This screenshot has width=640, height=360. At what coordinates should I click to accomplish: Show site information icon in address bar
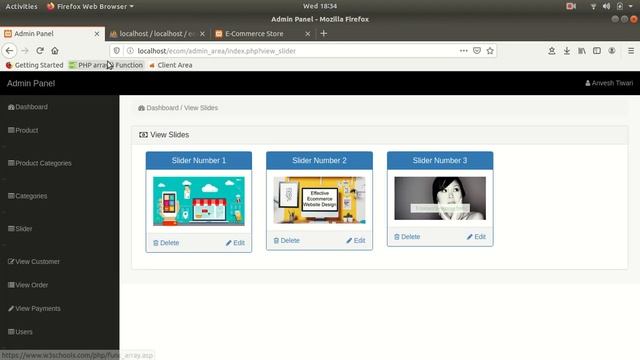click(130, 51)
